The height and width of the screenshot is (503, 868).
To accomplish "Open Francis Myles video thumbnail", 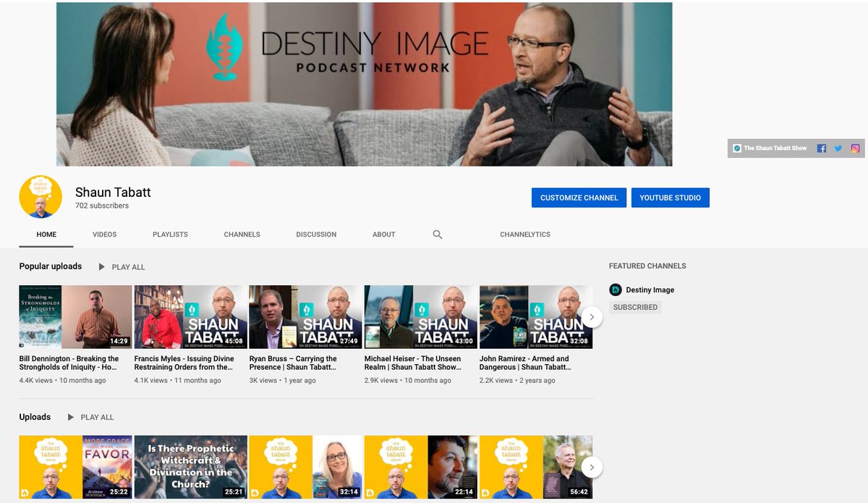I will [190, 317].
